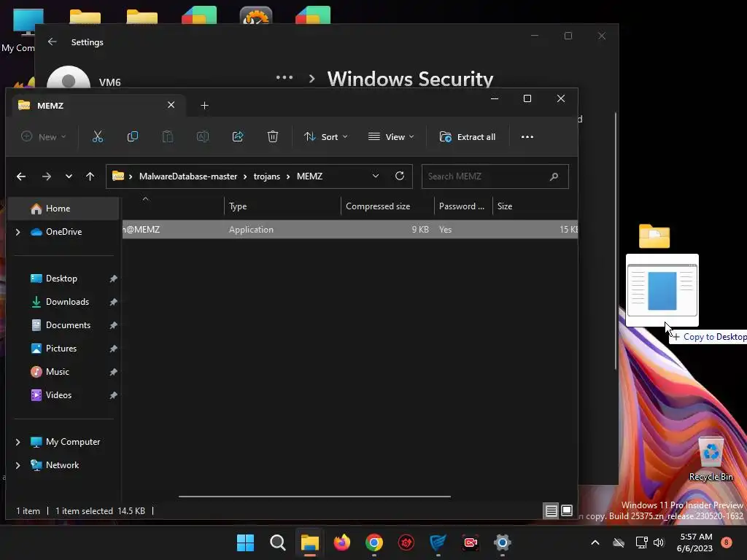Show hidden tray icons chevron
The height and width of the screenshot is (560, 747).
tap(595, 542)
